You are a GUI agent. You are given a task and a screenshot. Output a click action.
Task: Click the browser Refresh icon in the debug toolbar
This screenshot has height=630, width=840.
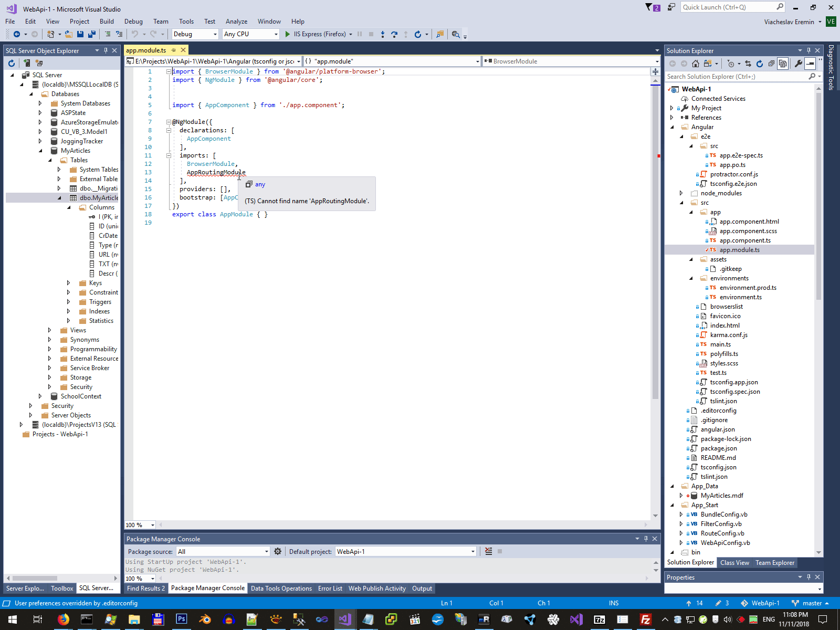click(418, 34)
